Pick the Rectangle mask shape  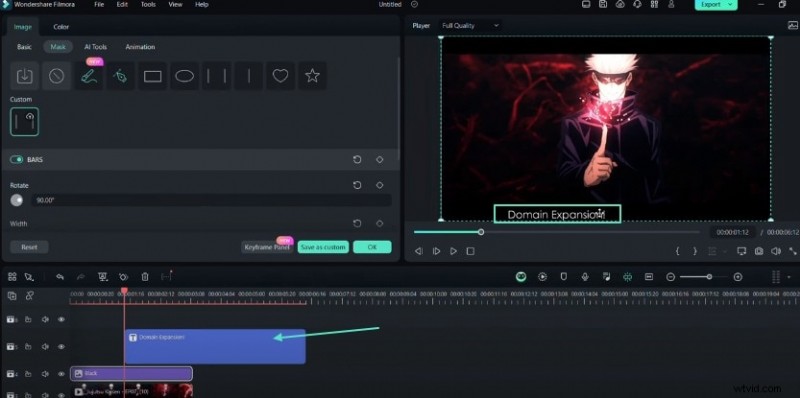[x=153, y=76]
